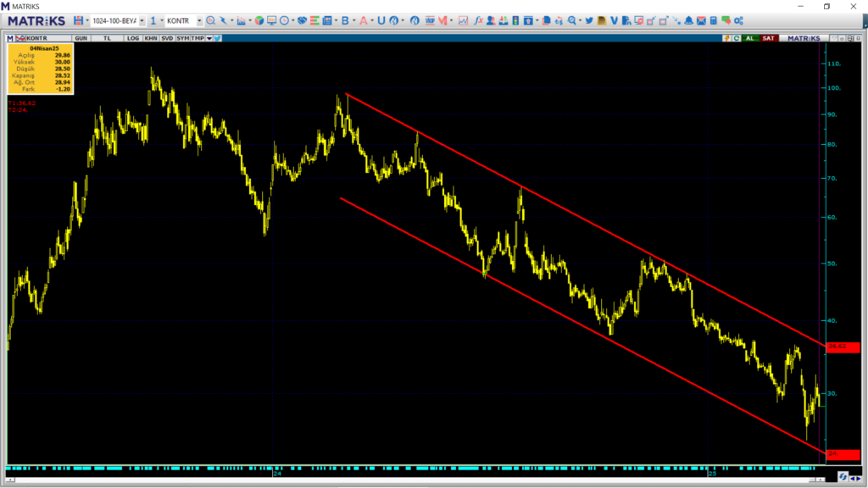This screenshot has height=488, width=868.
Task: Click the red SAT sell button
Action: click(768, 38)
